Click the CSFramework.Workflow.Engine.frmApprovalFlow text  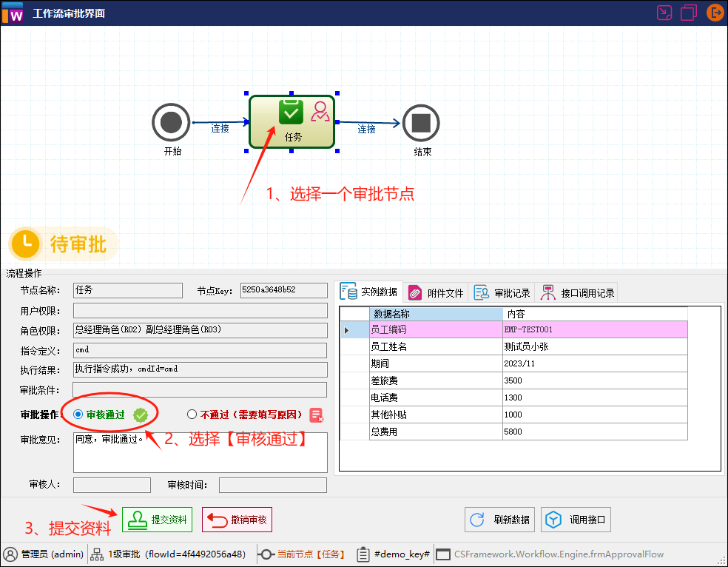click(x=559, y=554)
